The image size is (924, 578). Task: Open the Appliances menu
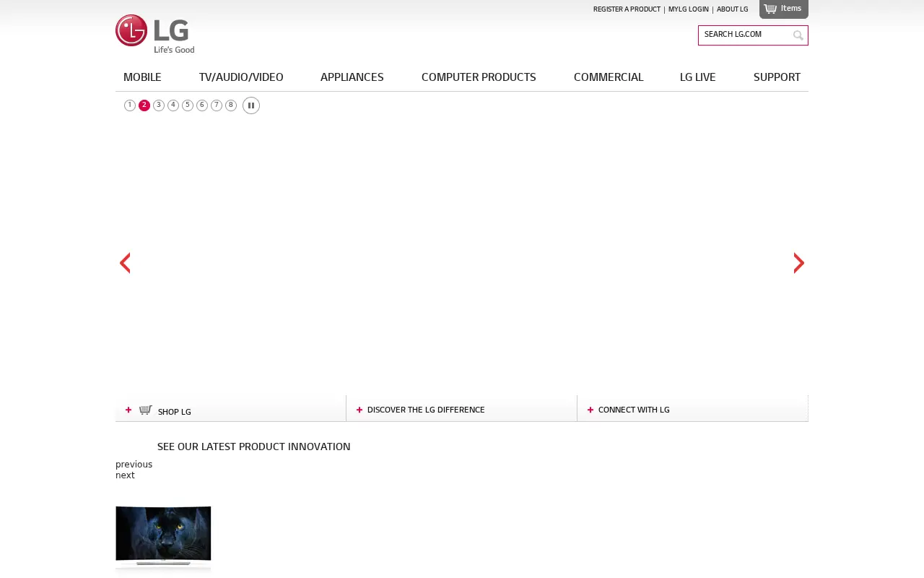[x=352, y=77]
